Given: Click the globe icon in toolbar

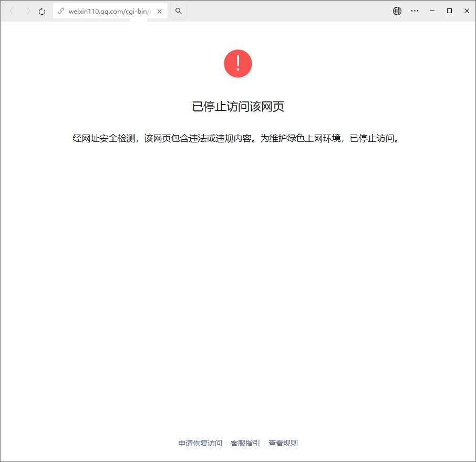Looking at the screenshot, I should click(397, 11).
